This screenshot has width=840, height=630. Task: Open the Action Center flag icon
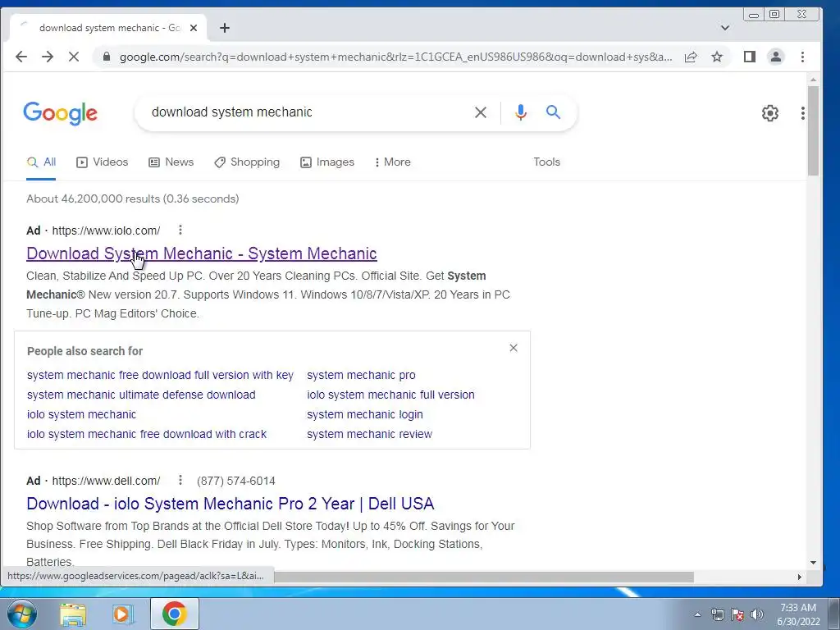click(737, 615)
